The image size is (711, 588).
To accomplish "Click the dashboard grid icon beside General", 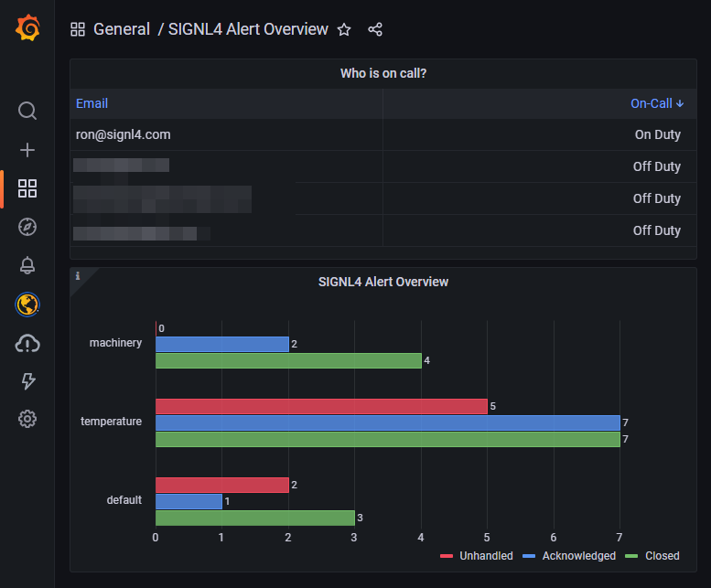I will [x=78, y=30].
